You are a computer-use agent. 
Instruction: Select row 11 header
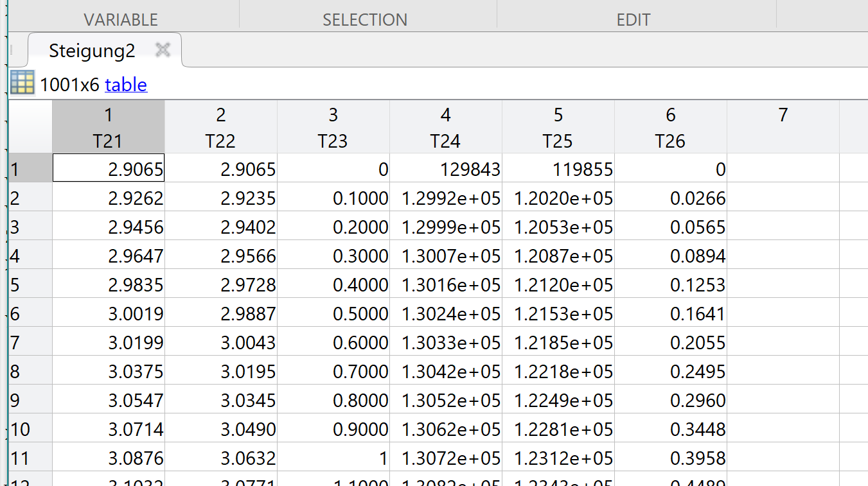(x=30, y=458)
